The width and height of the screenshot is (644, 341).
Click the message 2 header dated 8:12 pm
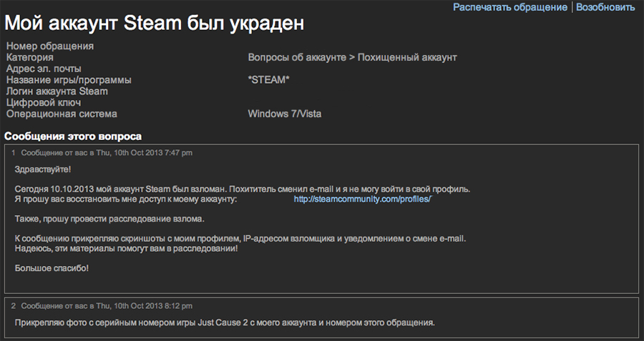[x=102, y=306]
